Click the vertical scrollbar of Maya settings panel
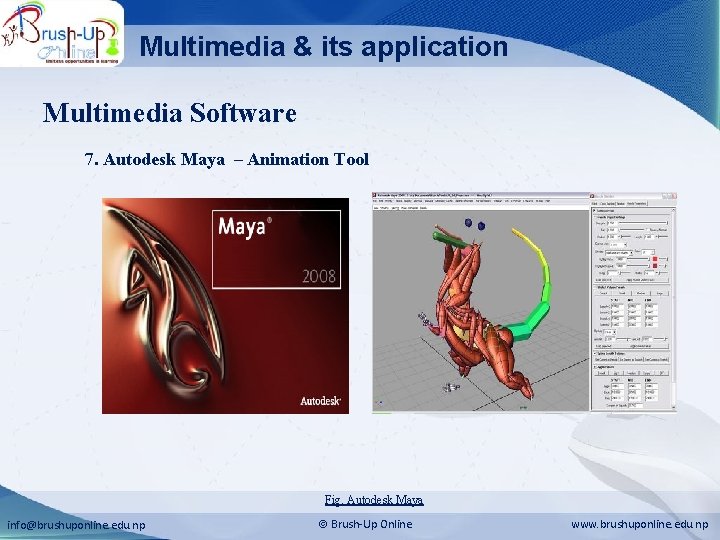The height and width of the screenshot is (540, 720). pos(673,308)
